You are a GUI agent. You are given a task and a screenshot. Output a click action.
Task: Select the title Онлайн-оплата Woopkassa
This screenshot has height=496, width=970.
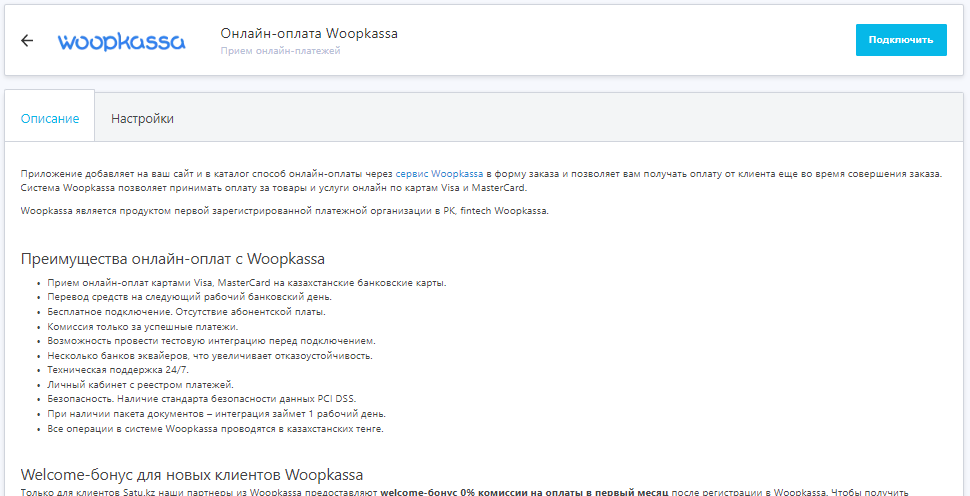pyautogui.click(x=309, y=33)
